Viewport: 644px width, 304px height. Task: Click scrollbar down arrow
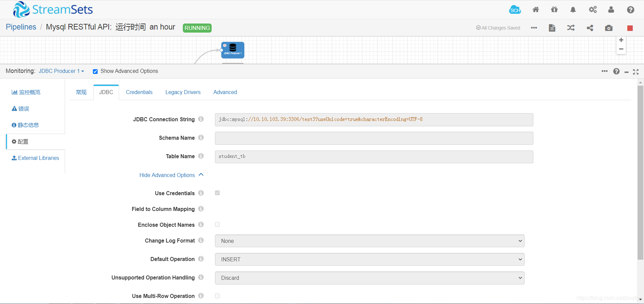640,299
